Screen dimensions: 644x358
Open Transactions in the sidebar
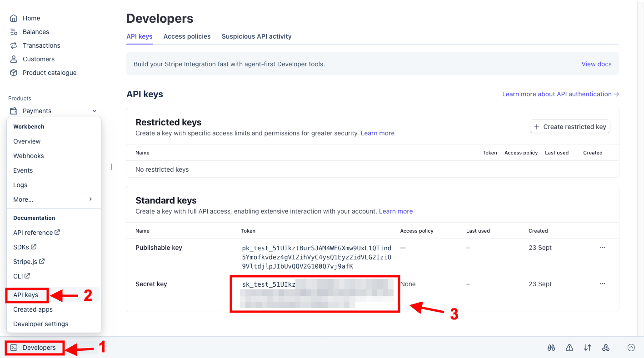(41, 45)
